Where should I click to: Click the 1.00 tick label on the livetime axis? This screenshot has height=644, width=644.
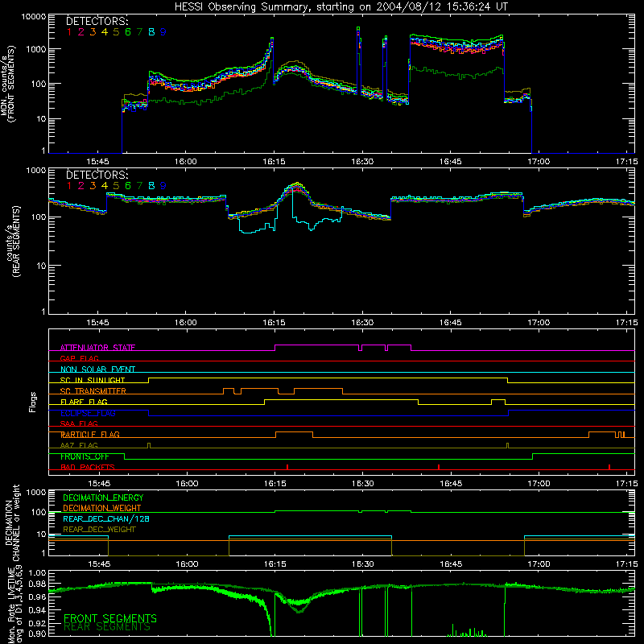point(37,572)
